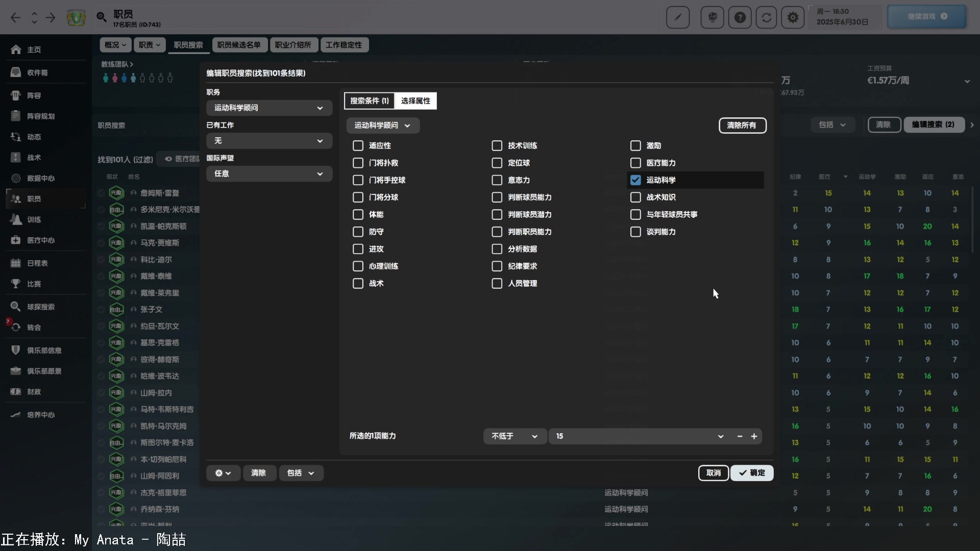The image size is (980, 551).
Task: Open the value 15 dropdown
Action: [x=640, y=436]
